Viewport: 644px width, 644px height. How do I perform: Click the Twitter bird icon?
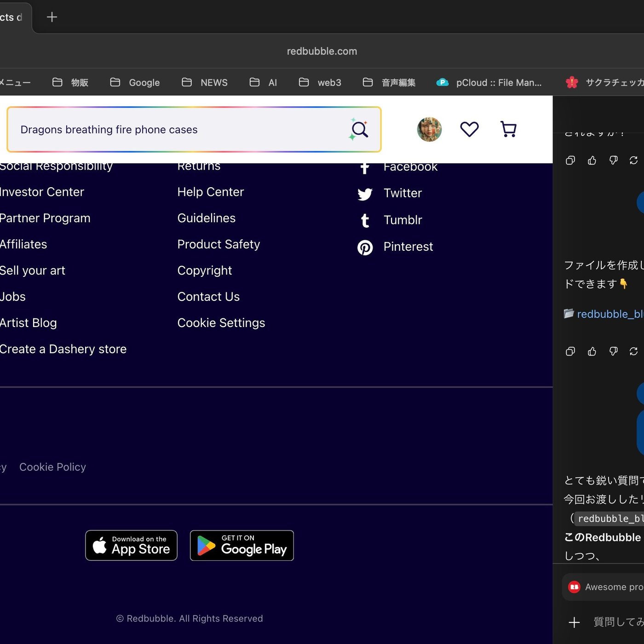[365, 194]
